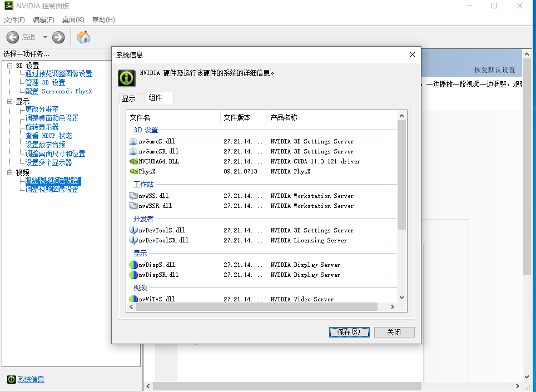
Task: Click the 工作站 group header in the list
Action: [x=143, y=185]
